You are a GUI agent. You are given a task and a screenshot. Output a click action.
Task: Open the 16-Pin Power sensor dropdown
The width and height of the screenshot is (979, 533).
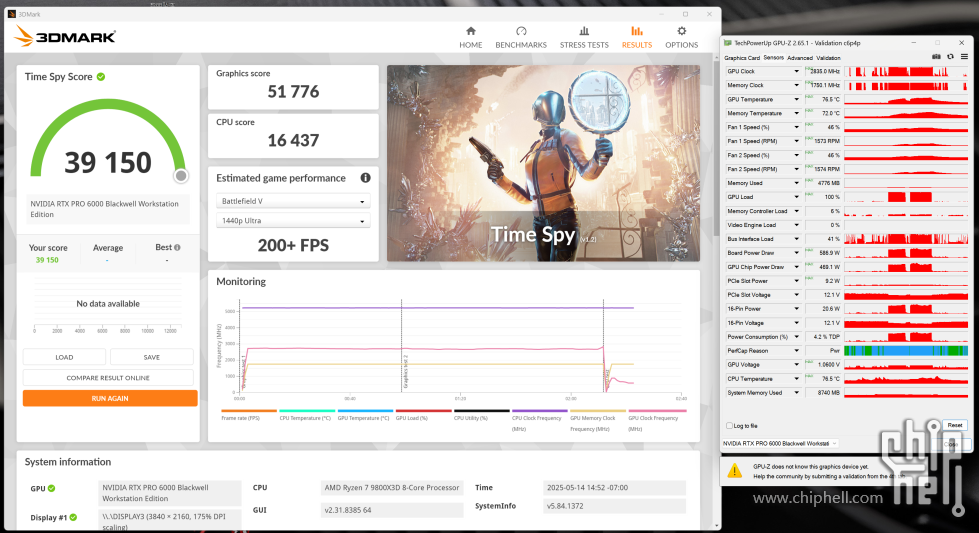(796, 309)
